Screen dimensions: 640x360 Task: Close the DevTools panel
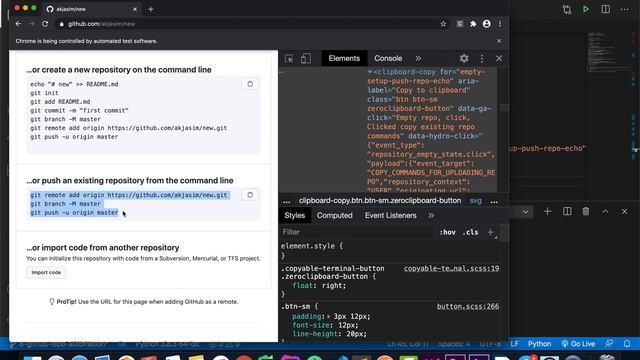tap(499, 58)
